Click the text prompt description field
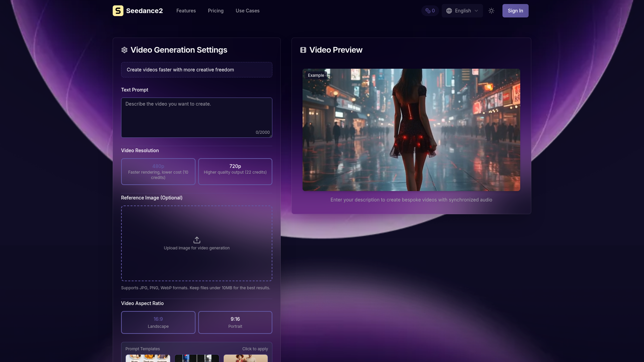 coord(197,117)
